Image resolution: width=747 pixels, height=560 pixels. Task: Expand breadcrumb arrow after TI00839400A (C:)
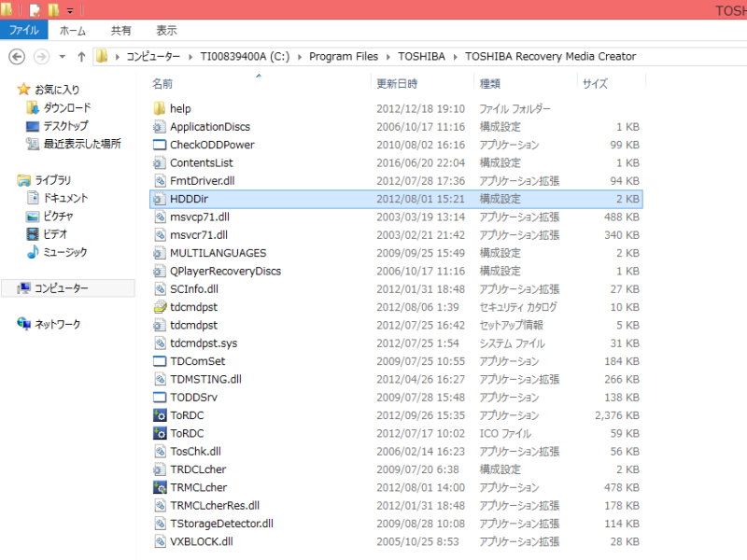[300, 57]
